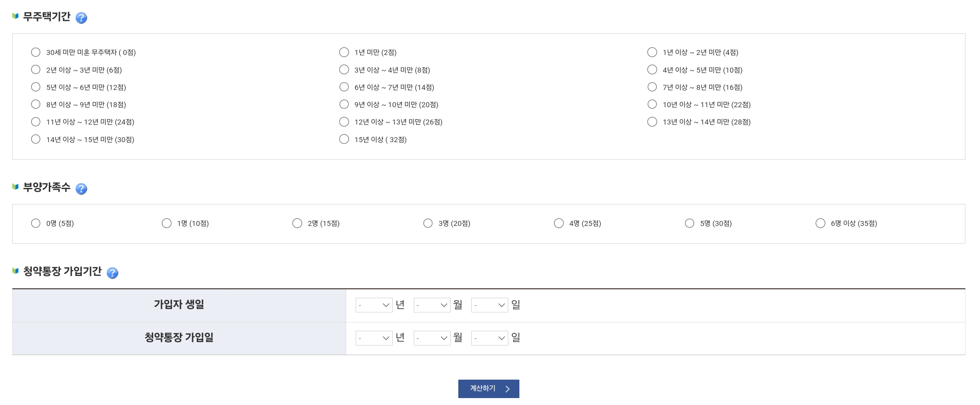Choose 7년 이상 ~ 8년 미만 (16점)

point(652,87)
